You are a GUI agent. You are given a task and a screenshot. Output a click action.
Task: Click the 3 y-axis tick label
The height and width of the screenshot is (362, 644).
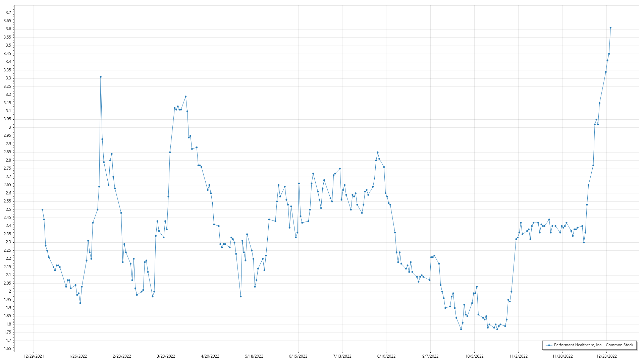pyautogui.click(x=10, y=127)
